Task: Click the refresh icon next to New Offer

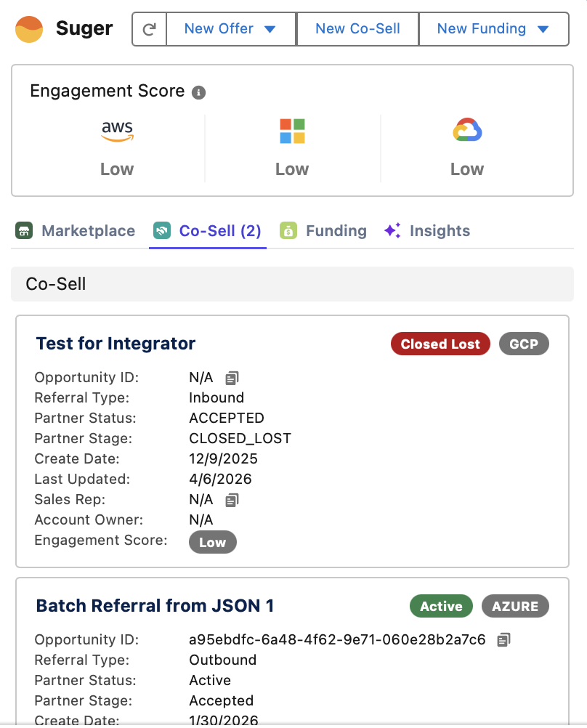Action: 148,29
